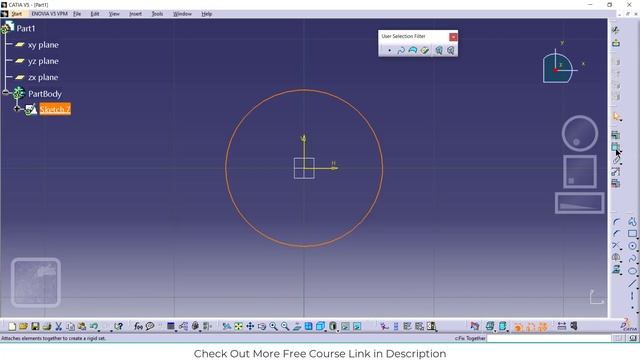Click the Select arrow tool icon
The height and width of the screenshot is (360, 640).
(616, 117)
